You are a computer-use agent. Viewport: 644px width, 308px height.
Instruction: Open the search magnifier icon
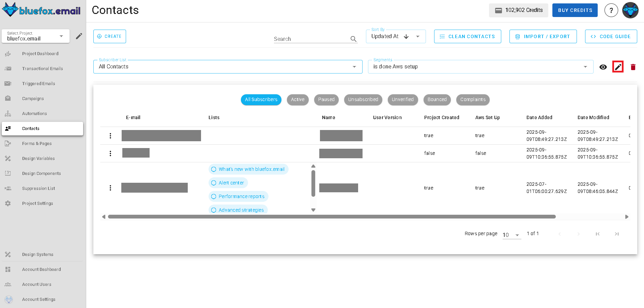353,39
